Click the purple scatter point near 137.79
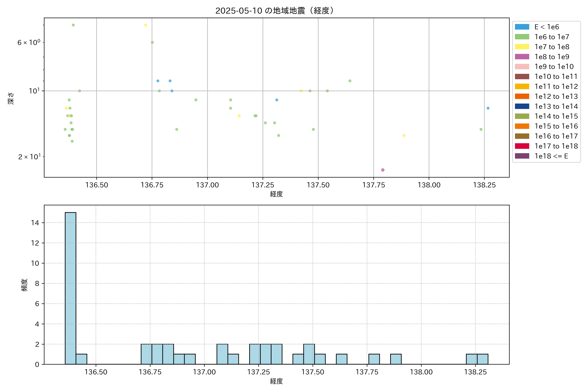 (x=383, y=170)
